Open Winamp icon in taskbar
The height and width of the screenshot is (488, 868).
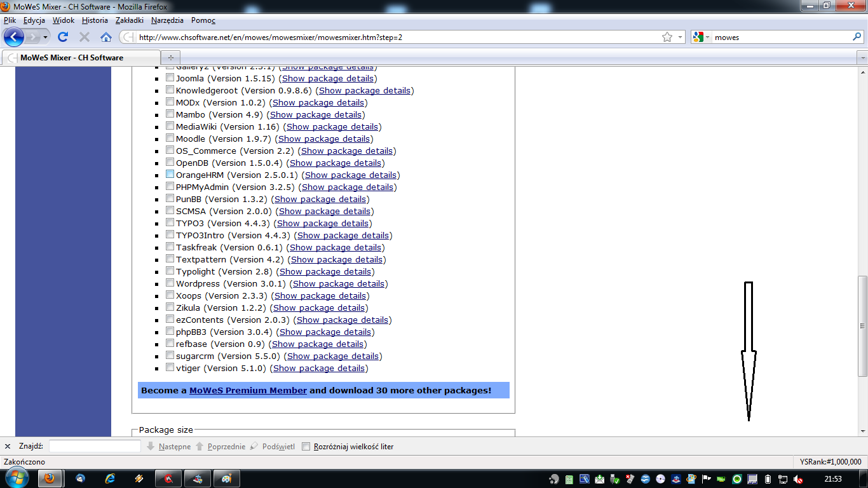139,478
